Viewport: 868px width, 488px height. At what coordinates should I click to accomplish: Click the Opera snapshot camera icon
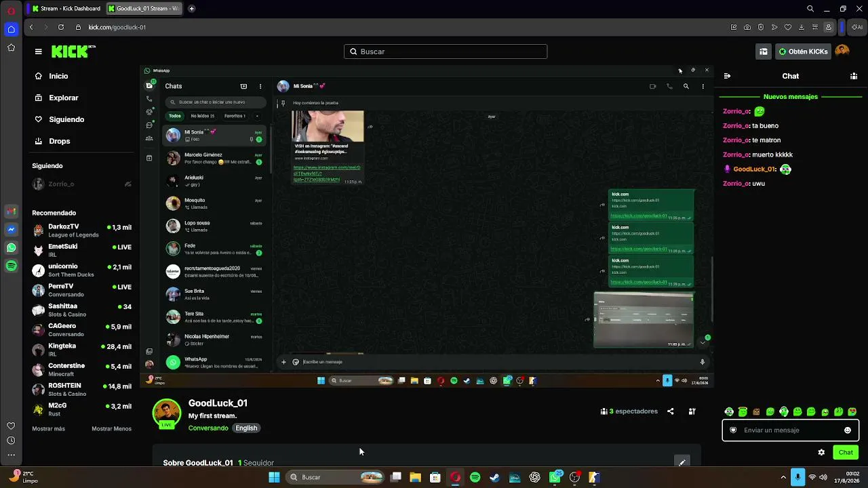747,27
